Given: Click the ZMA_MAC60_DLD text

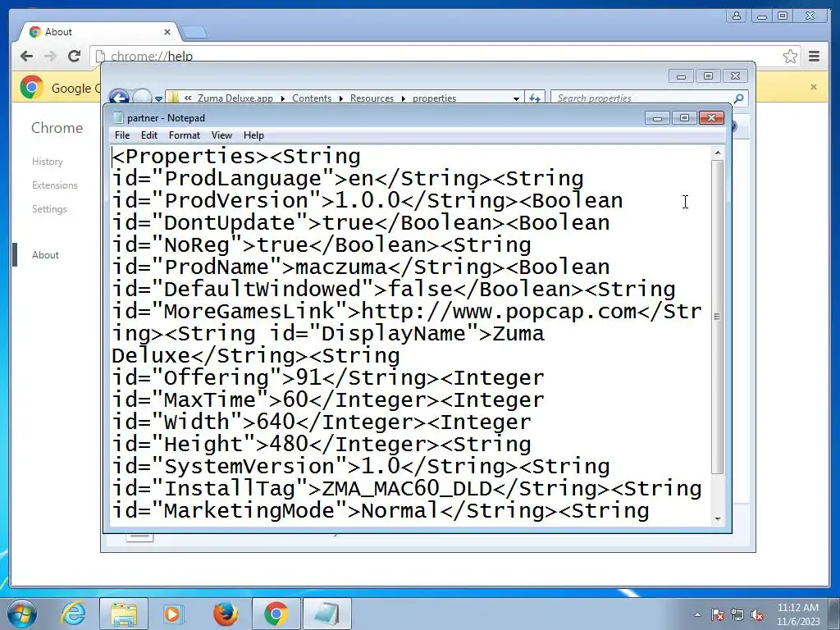Looking at the screenshot, I should pyautogui.click(x=407, y=489).
